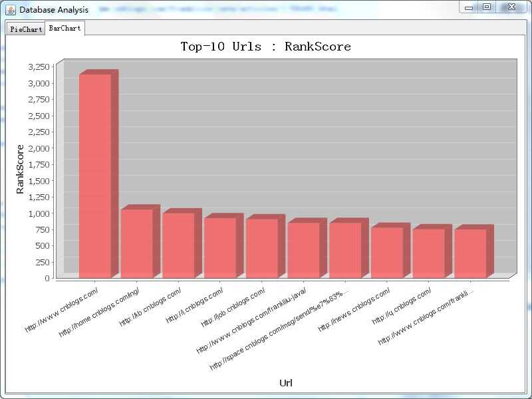Viewport: 532px width, 399px height.
Task: Click the 1,500 value on the Y axis
Action: (39, 181)
